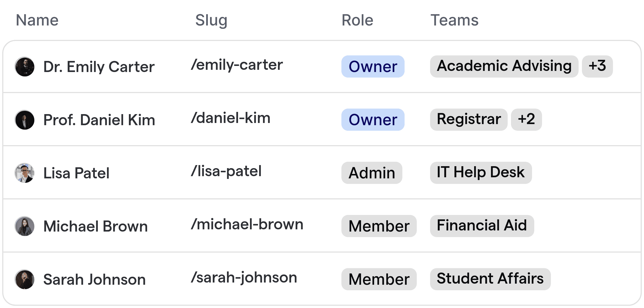Image resolution: width=644 pixels, height=308 pixels.
Task: Click the Name column header
Action: (x=37, y=20)
